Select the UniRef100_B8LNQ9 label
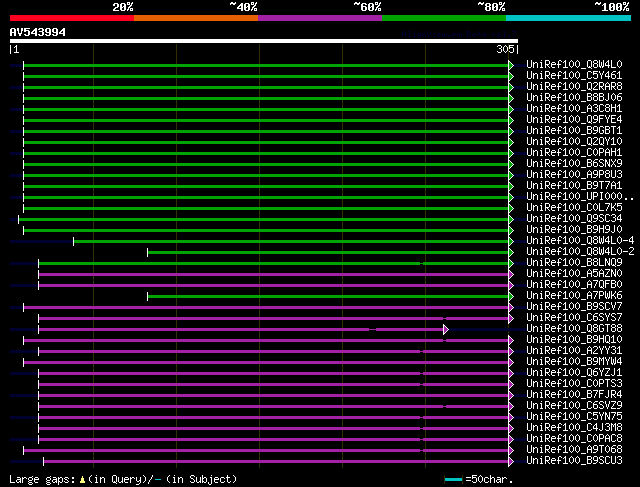 pyautogui.click(x=574, y=262)
